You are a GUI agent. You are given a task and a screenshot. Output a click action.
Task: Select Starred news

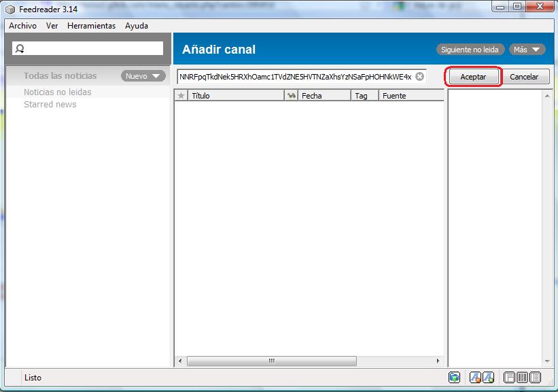[50, 104]
